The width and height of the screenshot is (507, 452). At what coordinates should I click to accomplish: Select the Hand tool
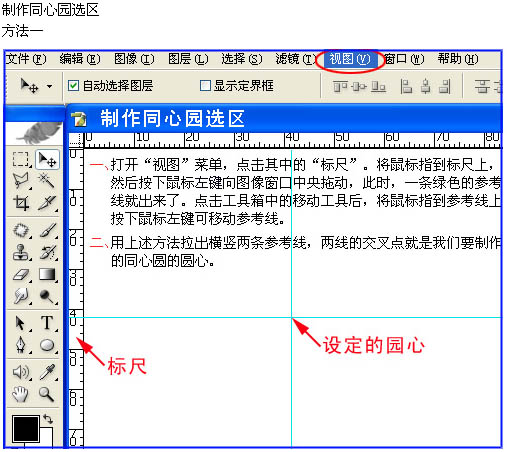pyautogui.click(x=21, y=394)
